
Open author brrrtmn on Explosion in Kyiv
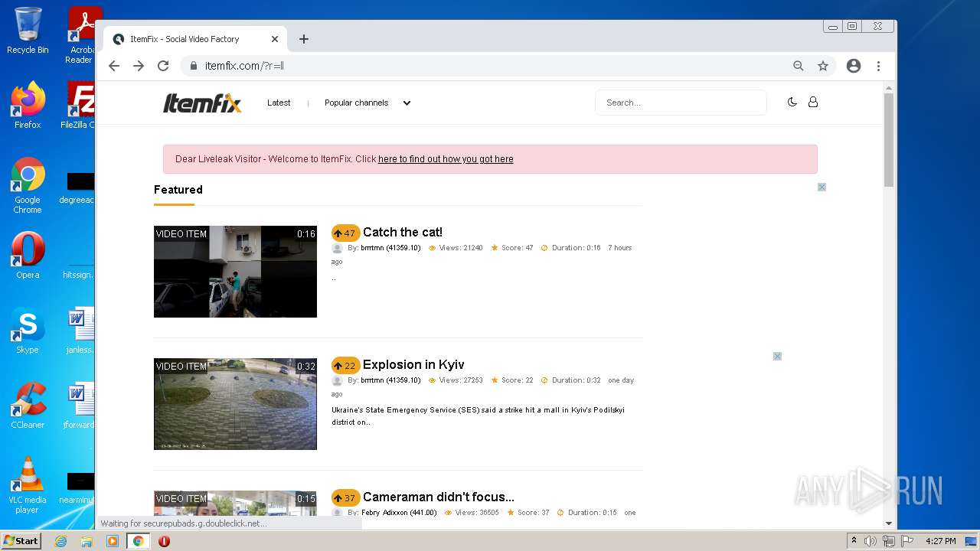coord(390,380)
